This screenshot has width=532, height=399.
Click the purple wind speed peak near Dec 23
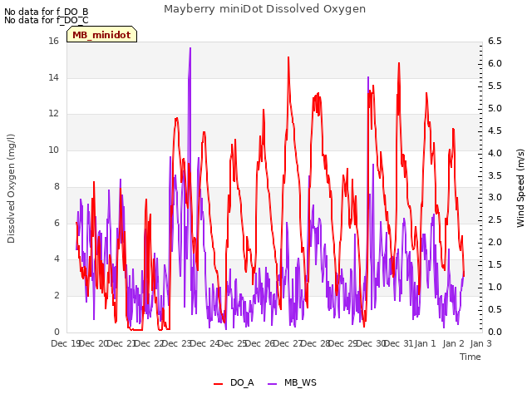(x=190, y=48)
